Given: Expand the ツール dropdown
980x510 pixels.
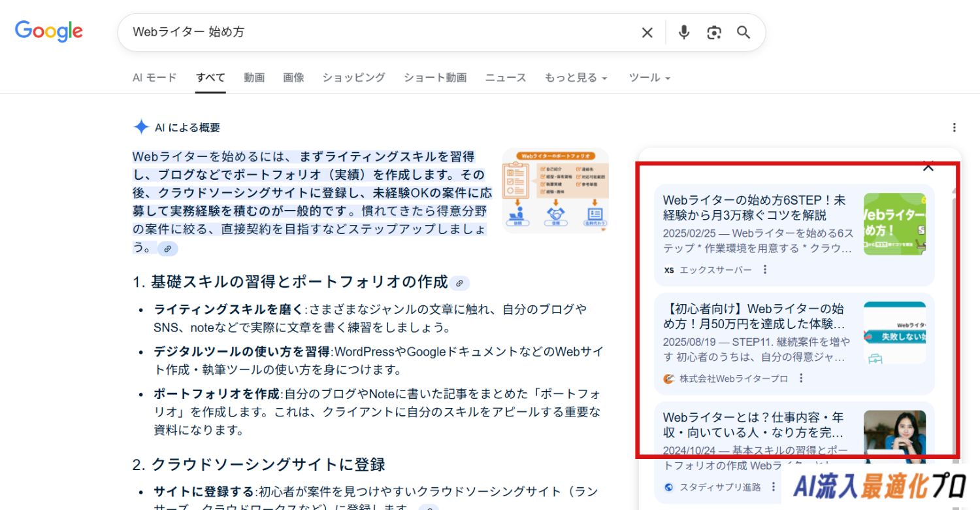Looking at the screenshot, I should [x=649, y=78].
